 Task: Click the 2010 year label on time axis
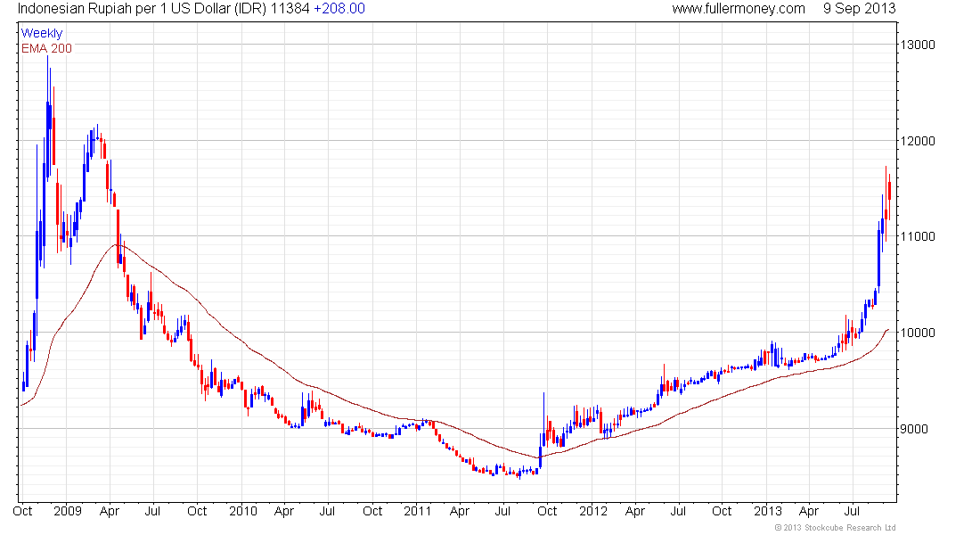243,511
